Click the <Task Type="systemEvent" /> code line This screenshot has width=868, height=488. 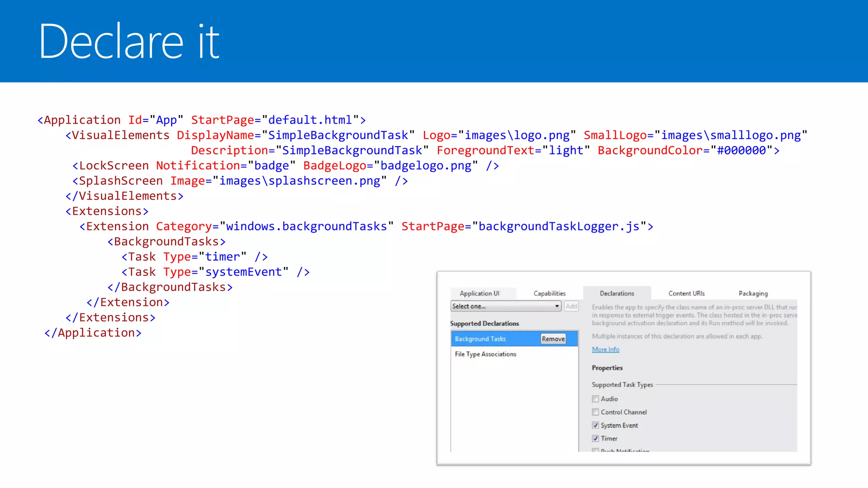(x=216, y=272)
